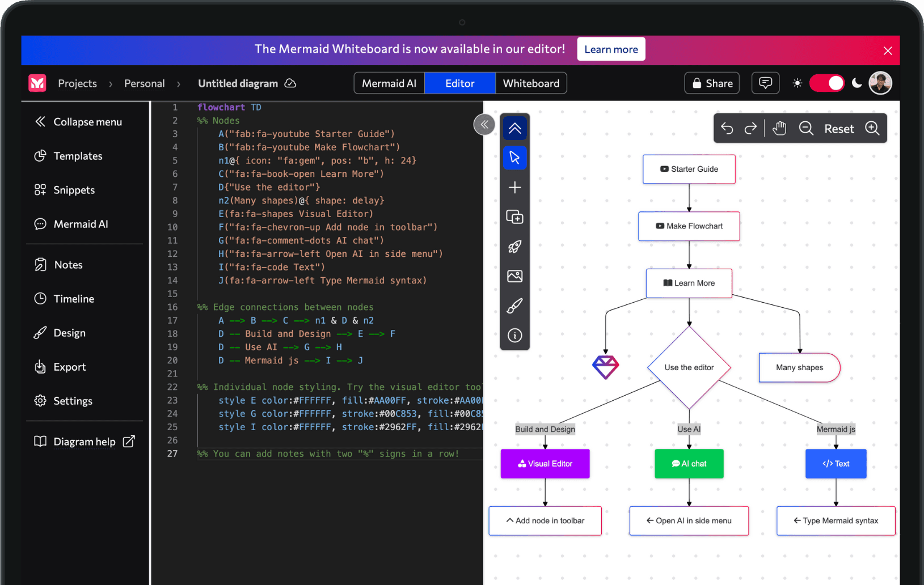Open Snippets in the sidebar

click(x=65, y=190)
